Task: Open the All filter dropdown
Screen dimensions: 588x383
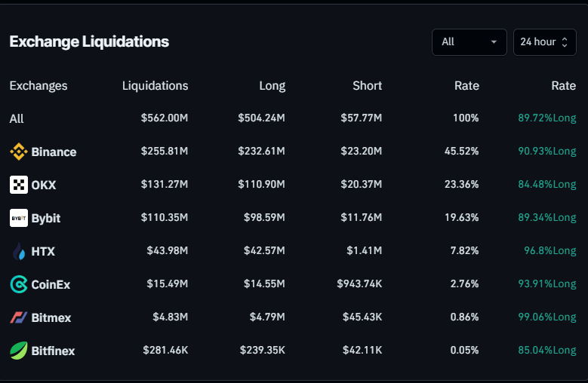Action: (469, 42)
